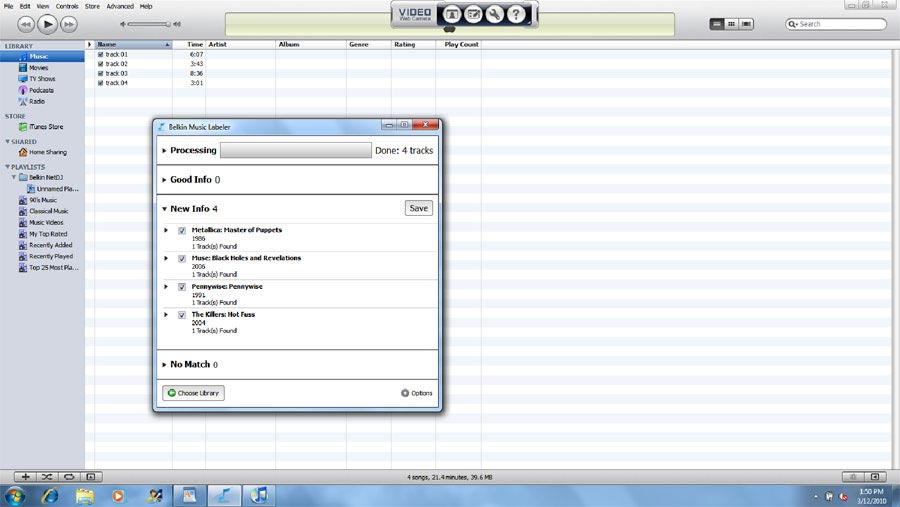Uncheck Muse: Black Holes and Revelations checkbox
Screen dimensions: 900x507
(x=182, y=258)
